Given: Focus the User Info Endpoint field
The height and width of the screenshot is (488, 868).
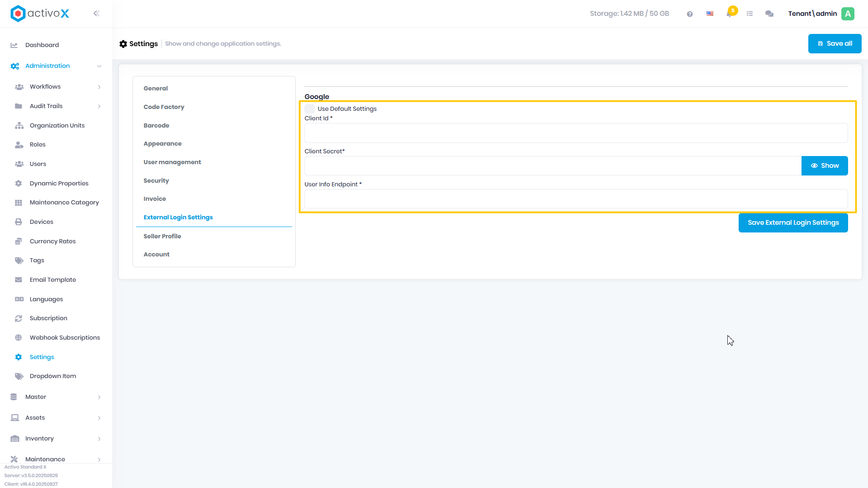Looking at the screenshot, I should (x=576, y=199).
